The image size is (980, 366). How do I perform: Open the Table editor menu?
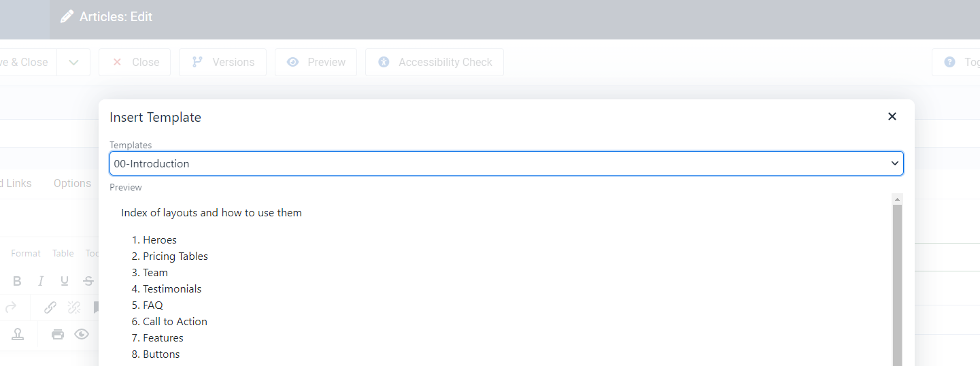(63, 253)
